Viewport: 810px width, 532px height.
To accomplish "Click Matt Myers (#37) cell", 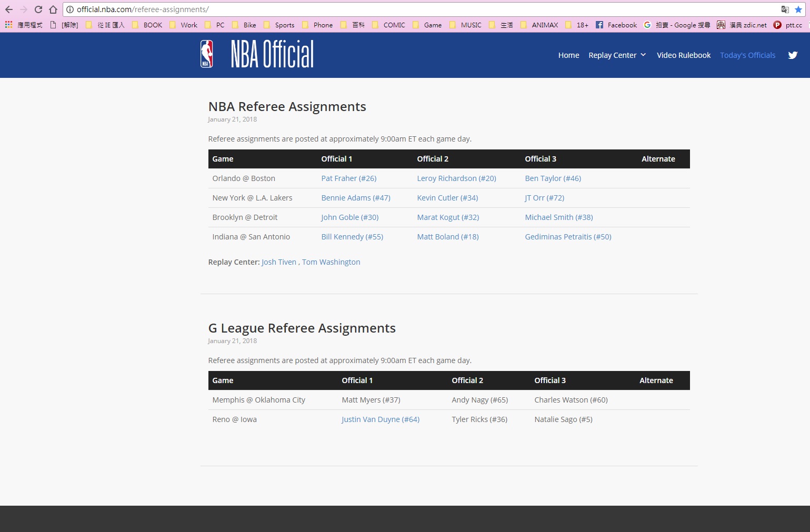I will coord(371,400).
